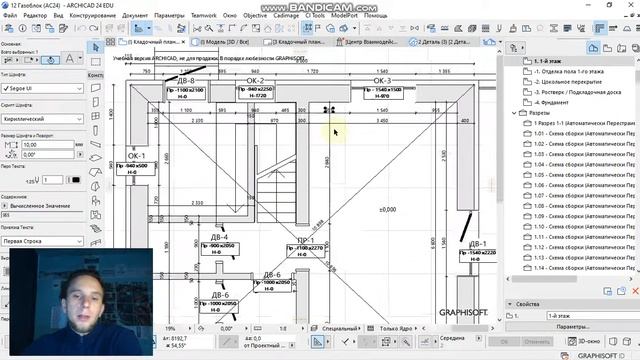
Task: Click the Layout Book icon in Navigator
Action: click(621, 48)
